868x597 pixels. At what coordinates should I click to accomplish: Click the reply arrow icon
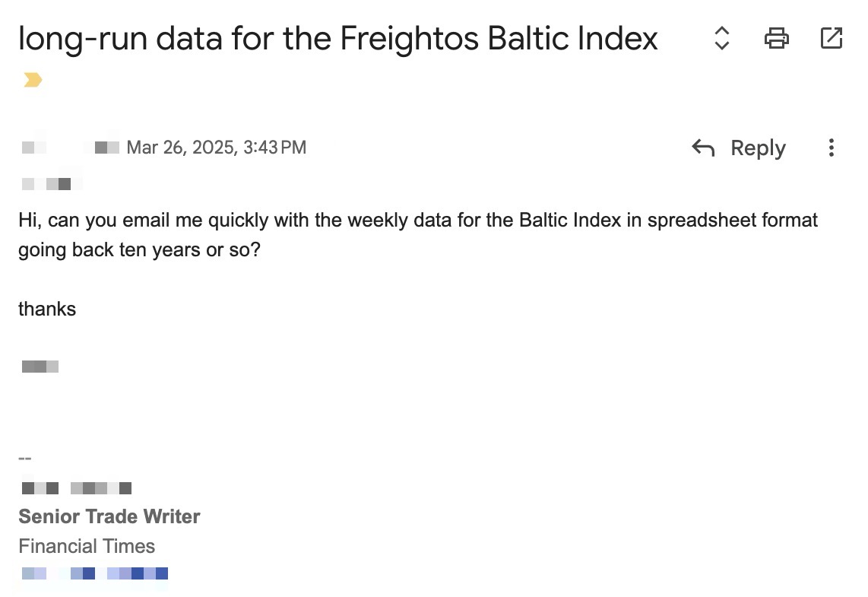[703, 148]
